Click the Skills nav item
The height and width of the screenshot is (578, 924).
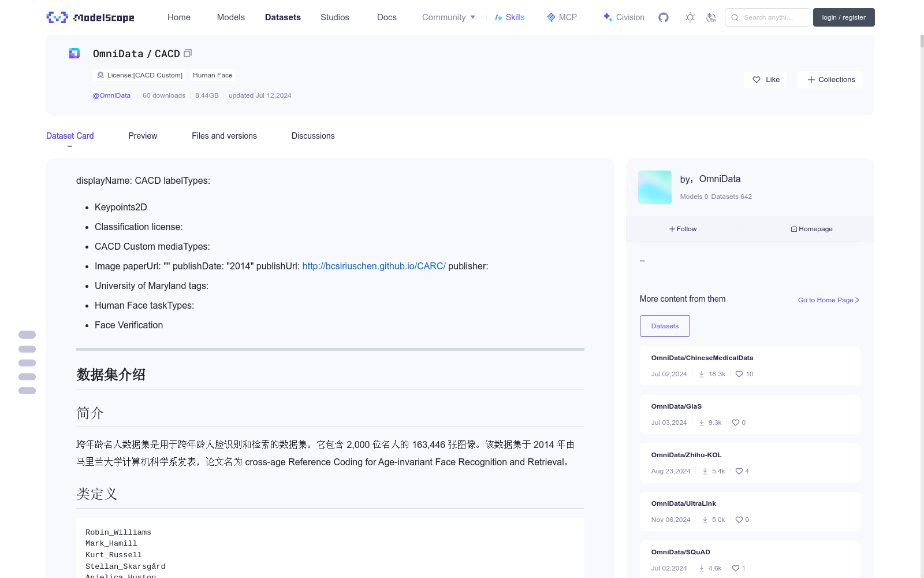coord(509,17)
